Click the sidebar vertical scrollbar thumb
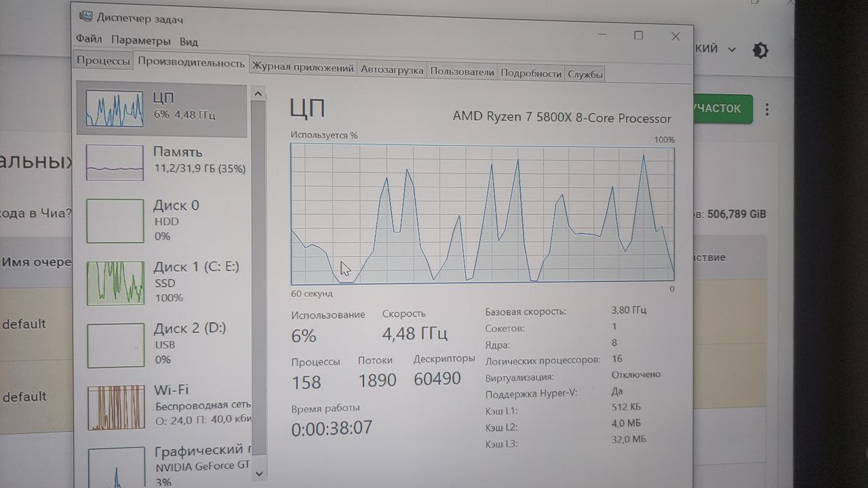The height and width of the screenshot is (488, 868). [259, 277]
